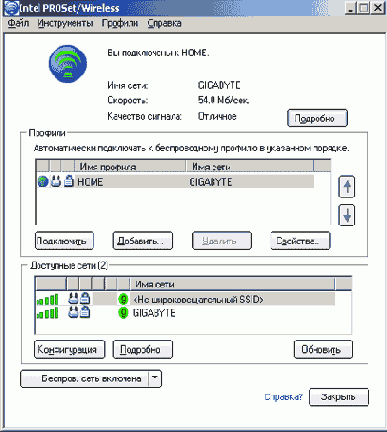Refresh networks with the Обновить button
This screenshot has width=387, height=432.
(323, 349)
